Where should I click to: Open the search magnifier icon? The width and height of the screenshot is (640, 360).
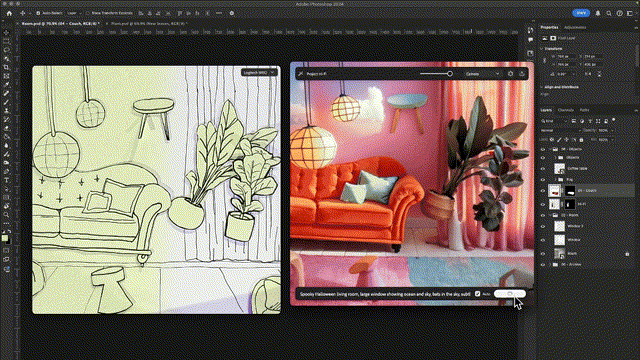609,13
